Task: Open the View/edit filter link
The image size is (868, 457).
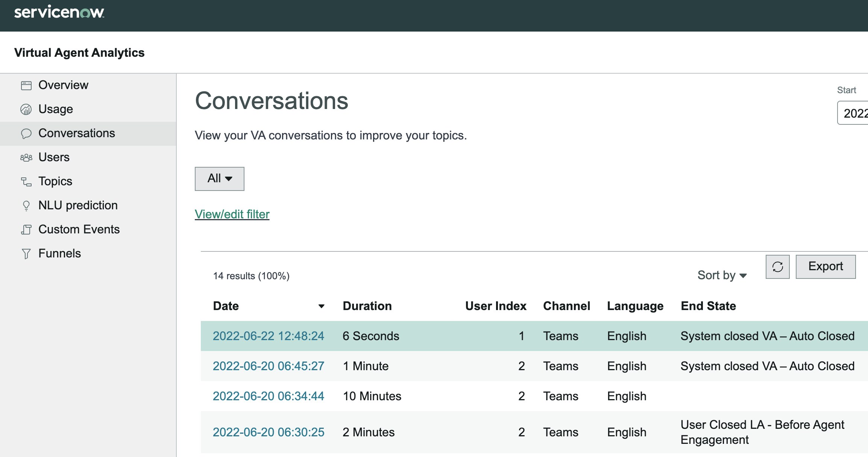Action: pyautogui.click(x=232, y=214)
